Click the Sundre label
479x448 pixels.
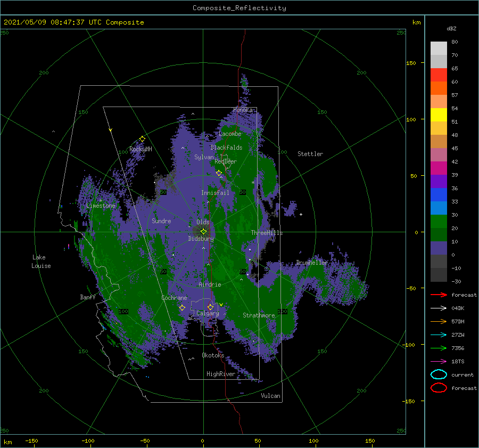pos(161,221)
